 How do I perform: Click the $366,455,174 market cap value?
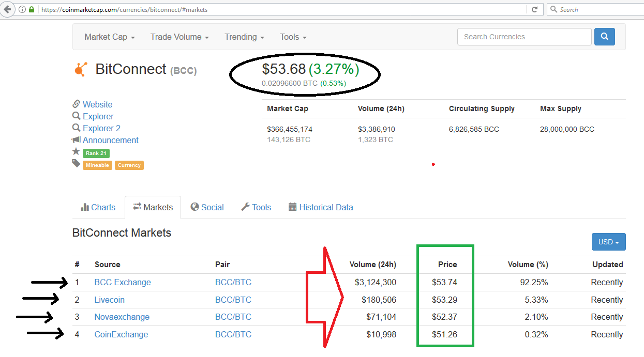290,129
